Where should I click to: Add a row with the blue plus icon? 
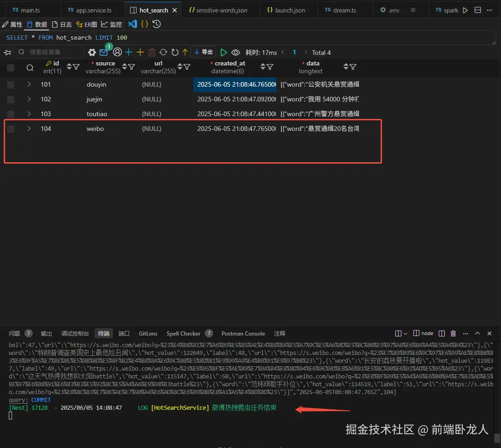(x=129, y=52)
